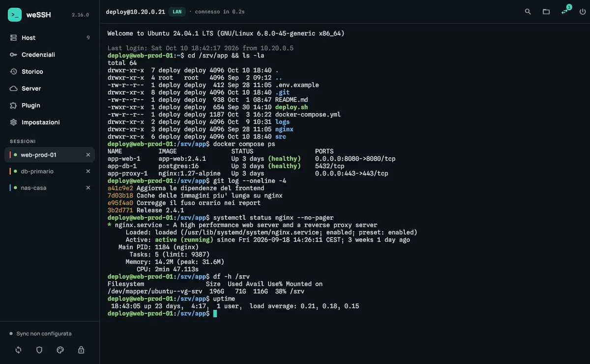The width and height of the screenshot is (590, 364).
Task: Click the SESSIONI section header
Action: click(23, 141)
